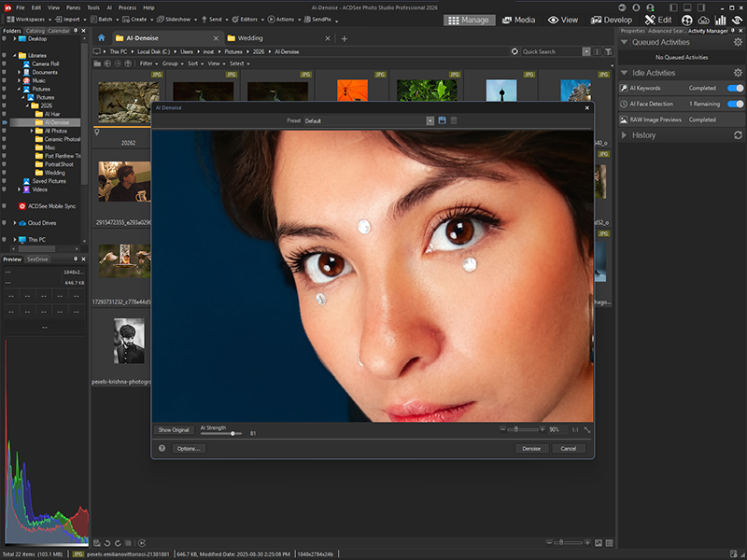Open the Options dialog
The width and height of the screenshot is (747, 560).
pyautogui.click(x=189, y=449)
